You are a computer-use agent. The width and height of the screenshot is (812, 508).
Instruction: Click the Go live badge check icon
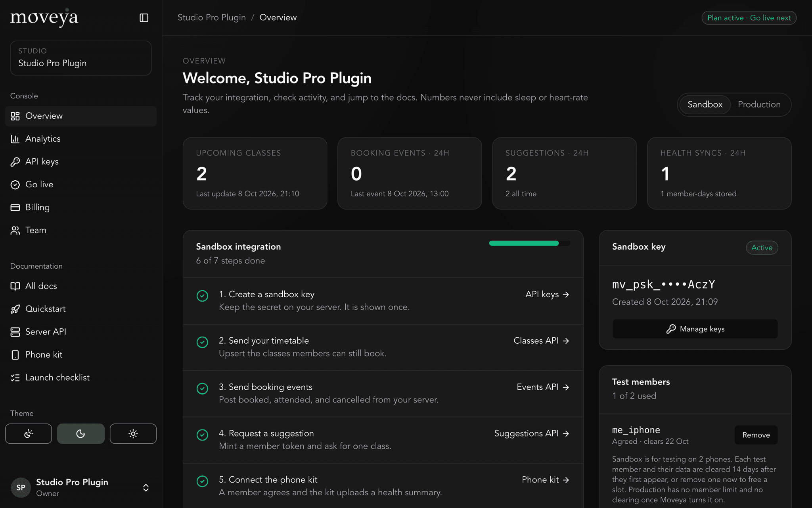pos(15,185)
